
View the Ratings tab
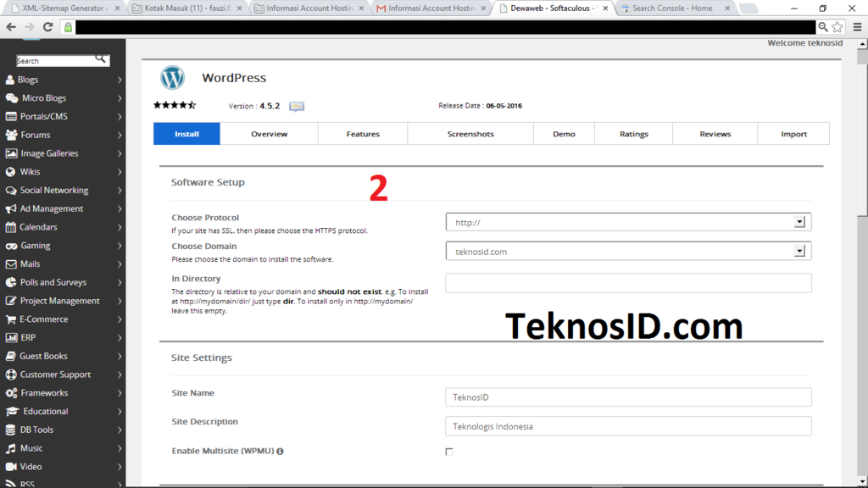pyautogui.click(x=634, y=134)
